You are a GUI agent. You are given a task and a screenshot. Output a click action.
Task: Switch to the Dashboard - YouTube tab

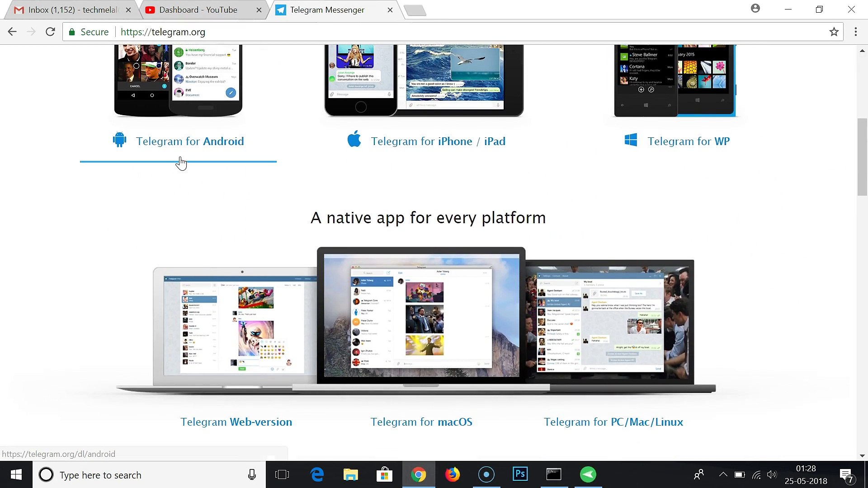[x=198, y=9]
